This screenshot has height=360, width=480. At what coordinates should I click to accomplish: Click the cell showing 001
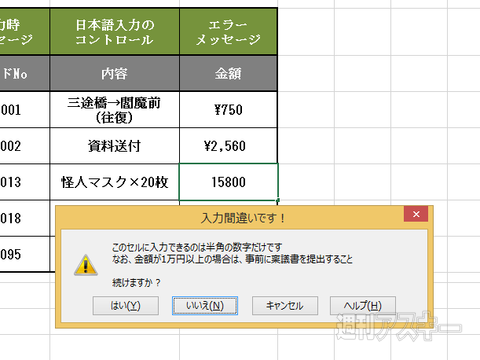25,110
